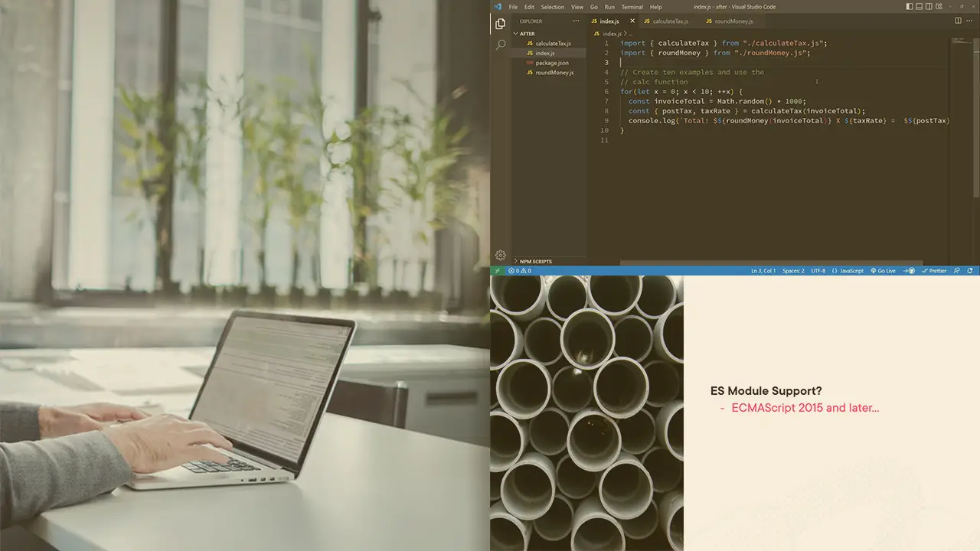The image size is (980, 551).
Task: Click line number 6 in the gutter
Action: [x=606, y=91]
